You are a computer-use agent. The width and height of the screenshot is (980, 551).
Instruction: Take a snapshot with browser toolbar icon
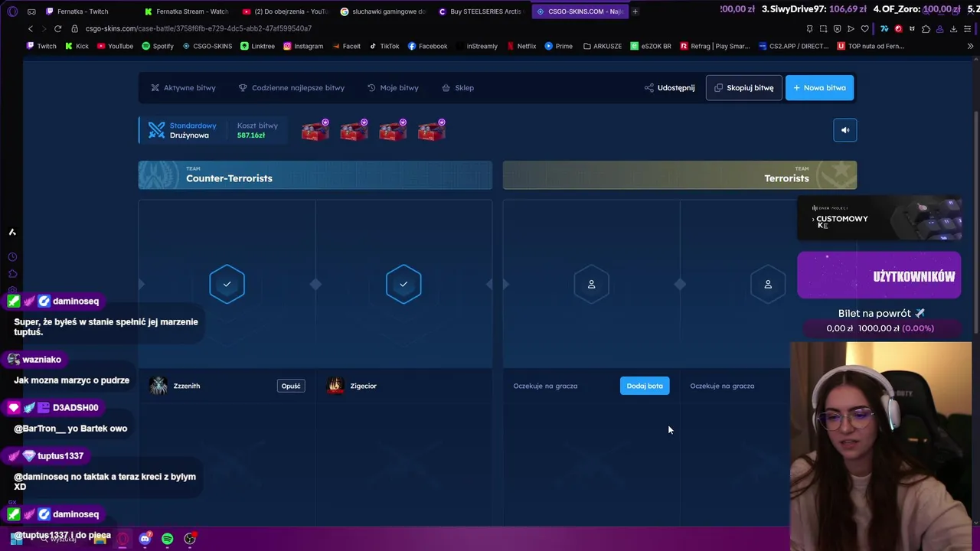pyautogui.click(x=824, y=29)
